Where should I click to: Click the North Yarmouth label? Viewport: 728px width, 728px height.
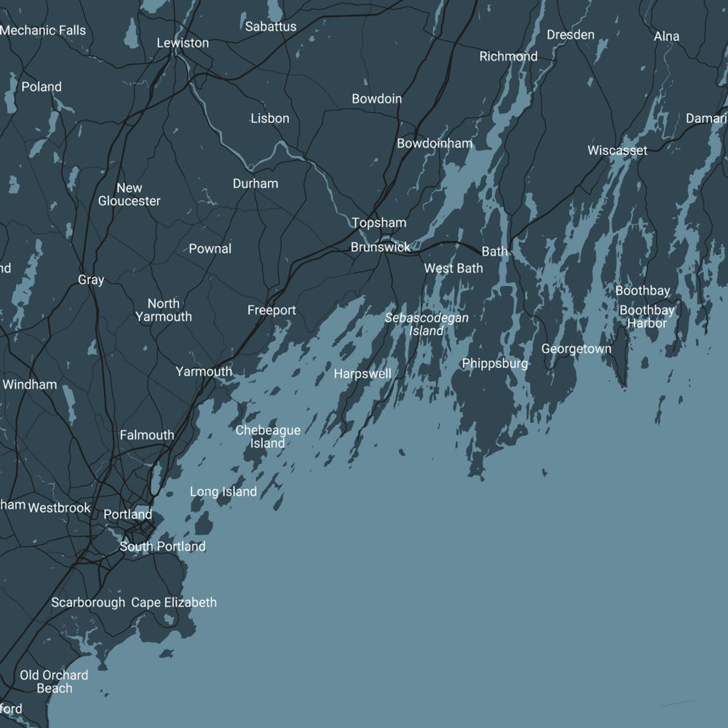click(164, 310)
